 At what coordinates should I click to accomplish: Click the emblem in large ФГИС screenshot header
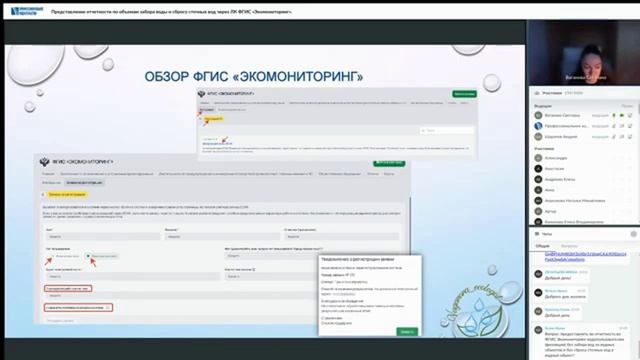click(44, 162)
